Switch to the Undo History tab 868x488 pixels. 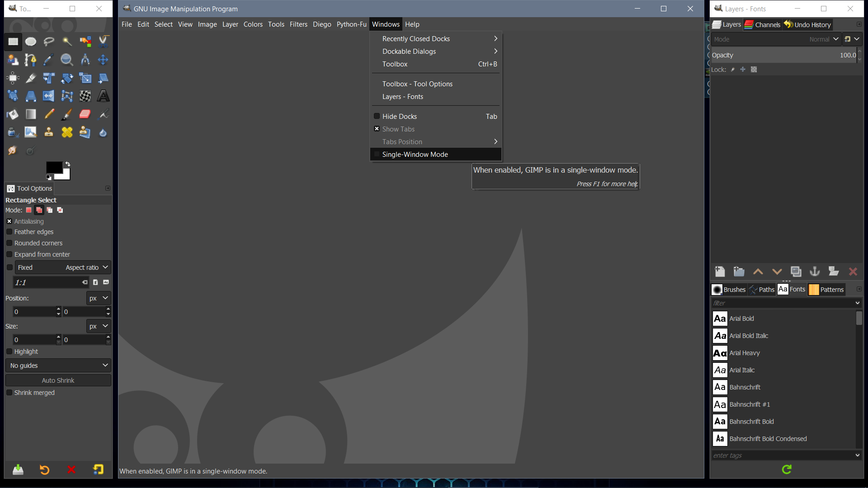[x=807, y=25]
